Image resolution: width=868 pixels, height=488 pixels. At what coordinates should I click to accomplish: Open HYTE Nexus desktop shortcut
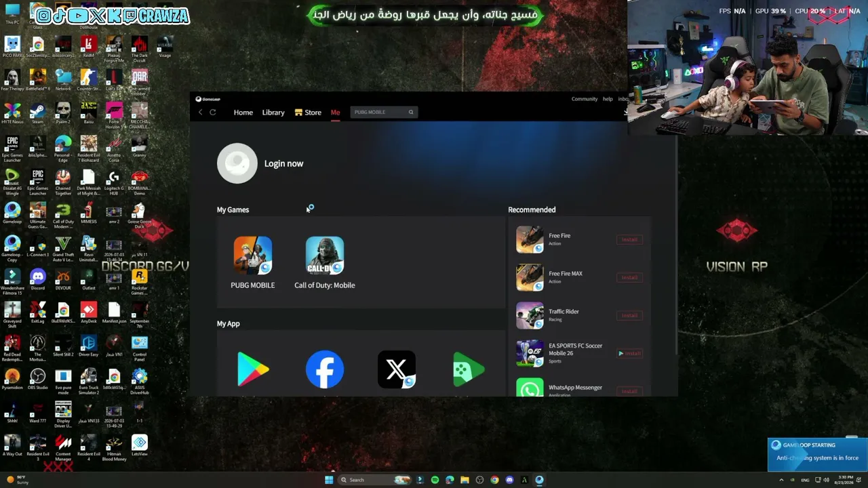tap(12, 113)
